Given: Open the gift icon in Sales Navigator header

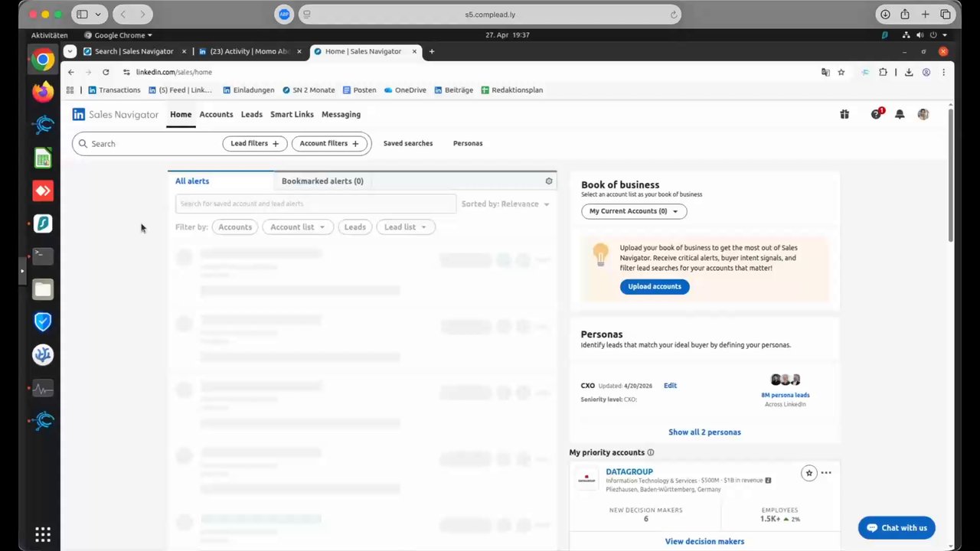Looking at the screenshot, I should coord(844,114).
